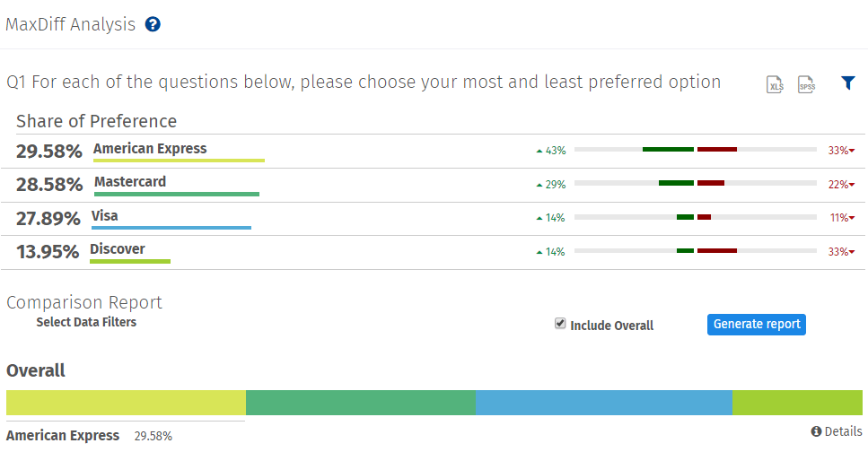Click the green Mastercard segment in Overall bar
The height and width of the screenshot is (452, 868).
pyautogui.click(x=360, y=403)
